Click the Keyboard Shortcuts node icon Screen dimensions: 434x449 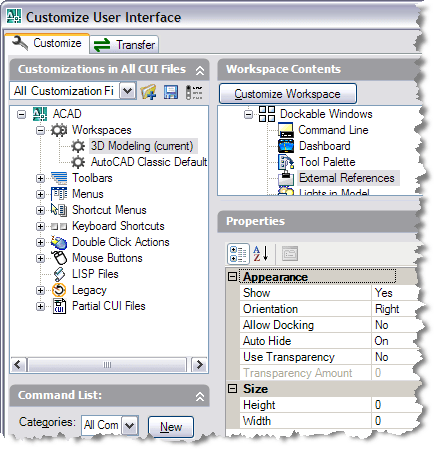click(x=59, y=226)
